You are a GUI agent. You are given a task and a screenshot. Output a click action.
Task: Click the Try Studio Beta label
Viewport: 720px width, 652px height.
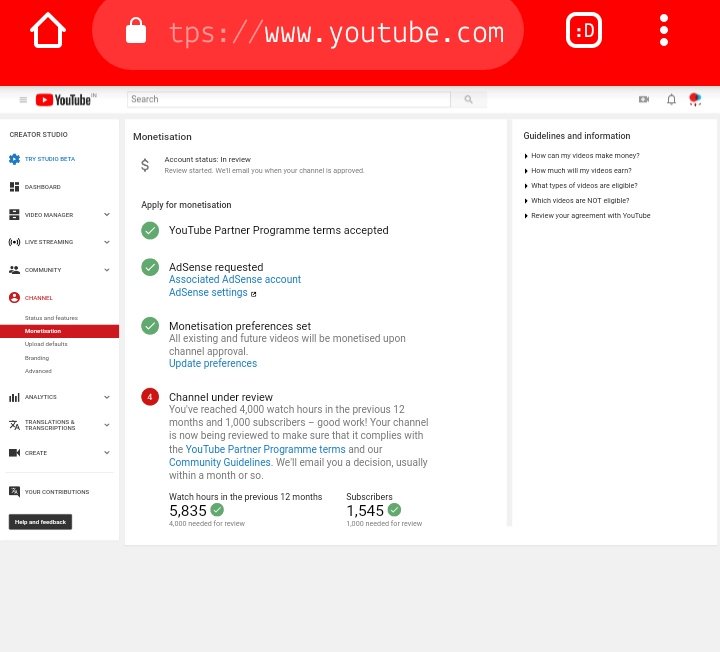click(50, 159)
